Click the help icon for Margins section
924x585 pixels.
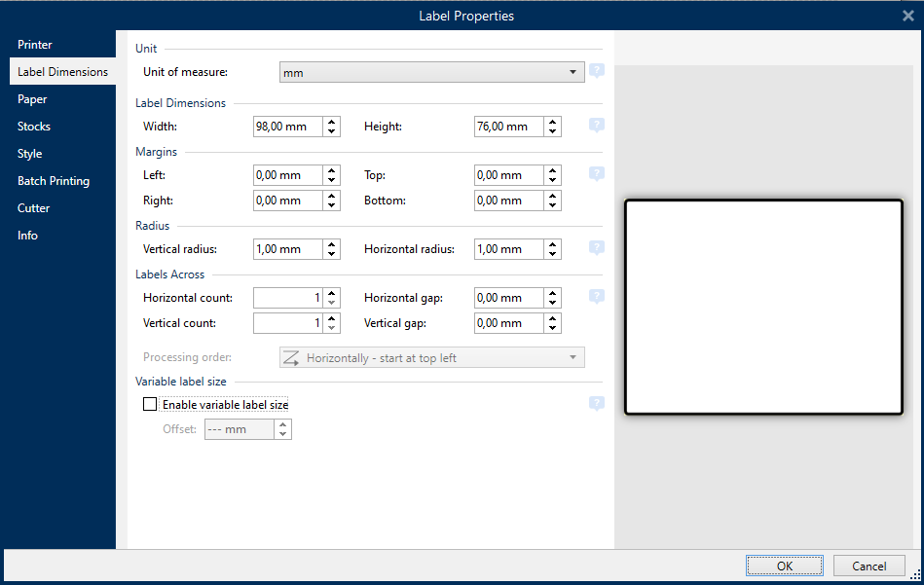click(x=596, y=174)
